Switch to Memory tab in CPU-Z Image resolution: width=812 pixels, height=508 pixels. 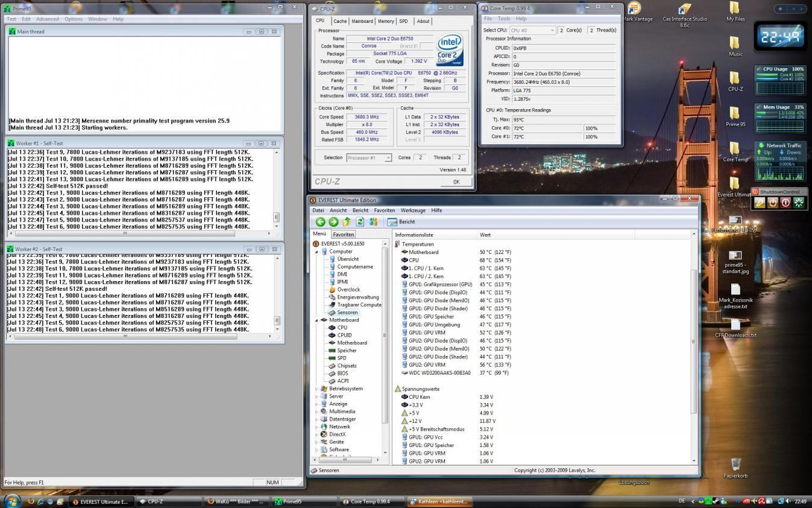coord(386,21)
